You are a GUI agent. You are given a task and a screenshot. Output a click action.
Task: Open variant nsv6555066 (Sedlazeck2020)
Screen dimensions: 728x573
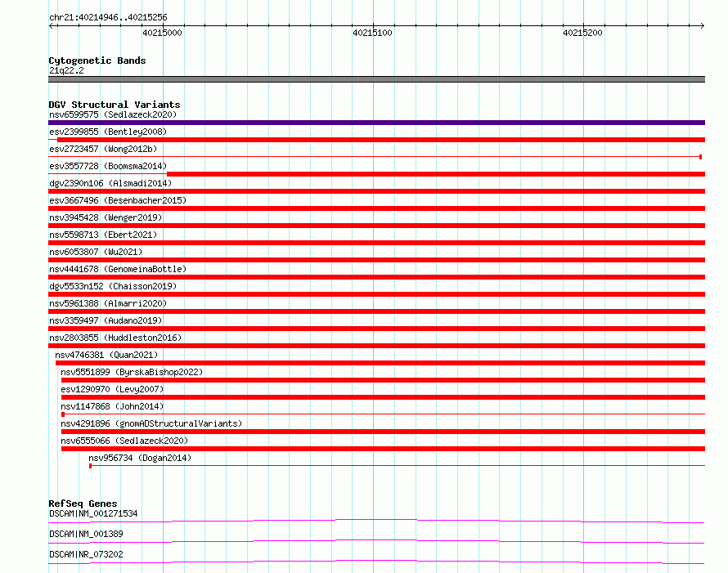click(124, 441)
